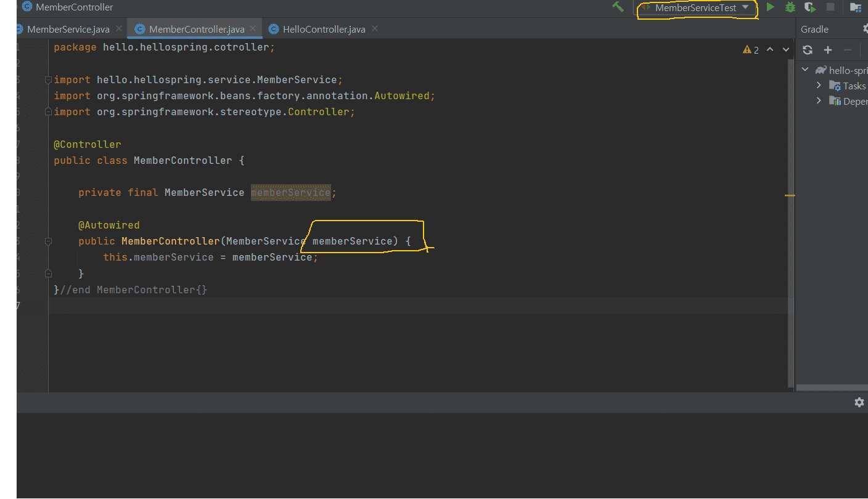Click the Build project hammer icon
This screenshot has height=499, width=868.
click(x=618, y=7)
